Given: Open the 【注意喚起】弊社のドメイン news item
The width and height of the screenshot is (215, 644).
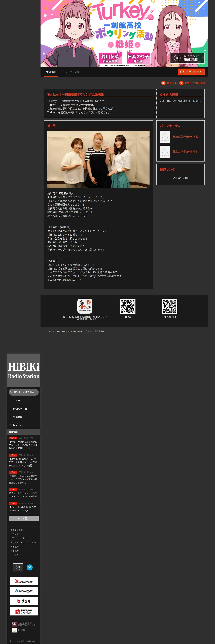Looking at the screenshot, I should (23, 462).
